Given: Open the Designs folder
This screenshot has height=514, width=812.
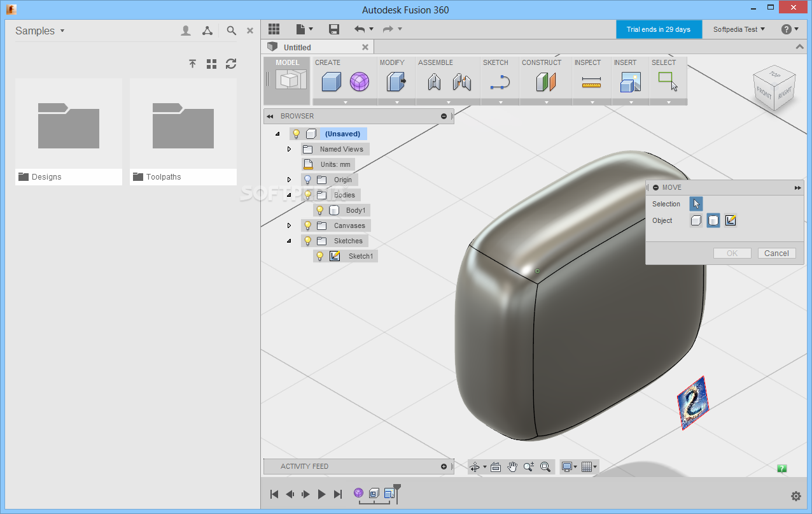Looking at the screenshot, I should point(69,132).
